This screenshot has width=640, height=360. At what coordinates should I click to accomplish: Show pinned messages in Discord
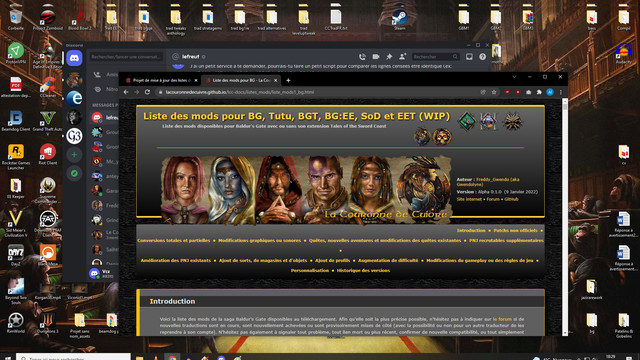pos(389,57)
